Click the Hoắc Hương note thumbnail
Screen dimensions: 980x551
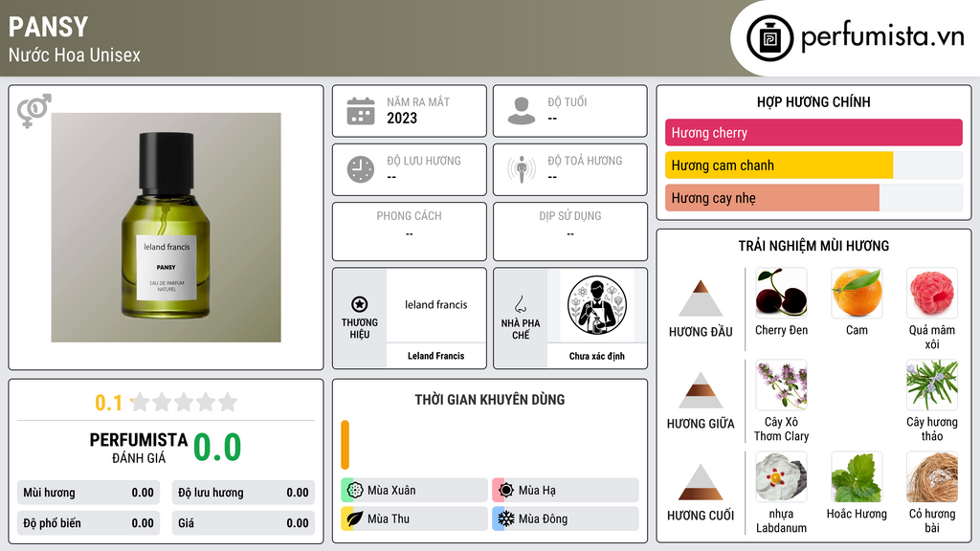click(857, 477)
